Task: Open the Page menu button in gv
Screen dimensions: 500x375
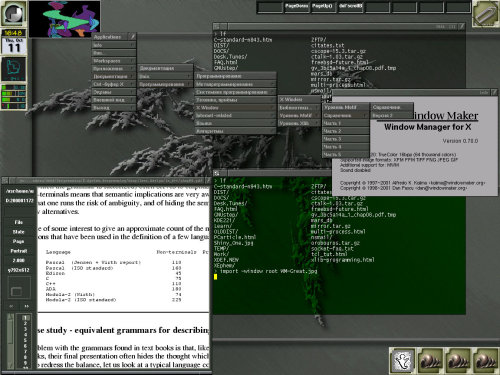Action: (19, 241)
